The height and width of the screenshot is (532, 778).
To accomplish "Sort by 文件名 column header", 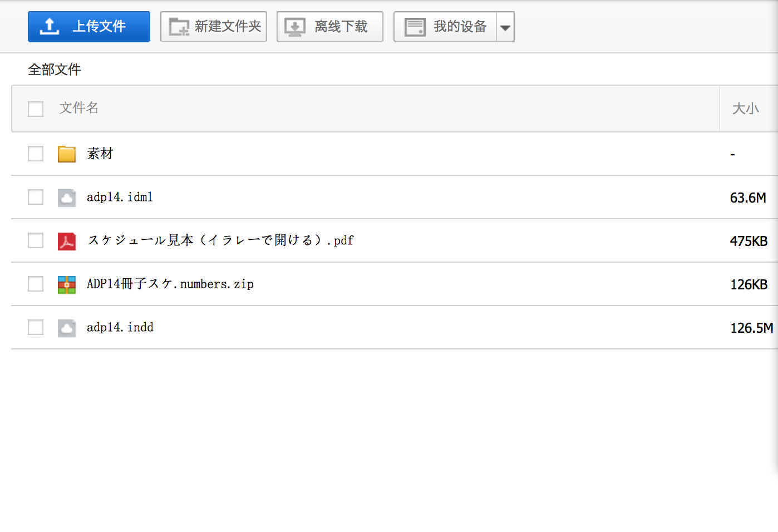I will [79, 108].
